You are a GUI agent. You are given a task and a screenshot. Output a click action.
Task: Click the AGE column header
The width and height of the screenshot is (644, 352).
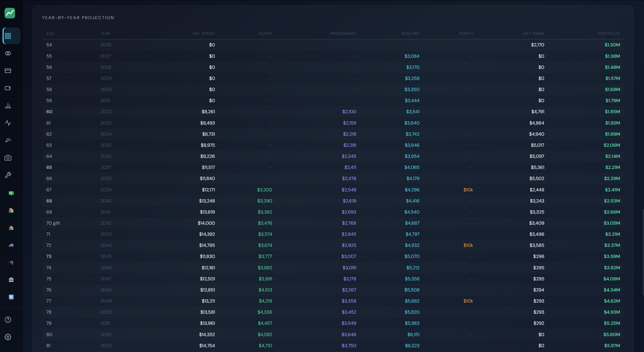pos(50,34)
